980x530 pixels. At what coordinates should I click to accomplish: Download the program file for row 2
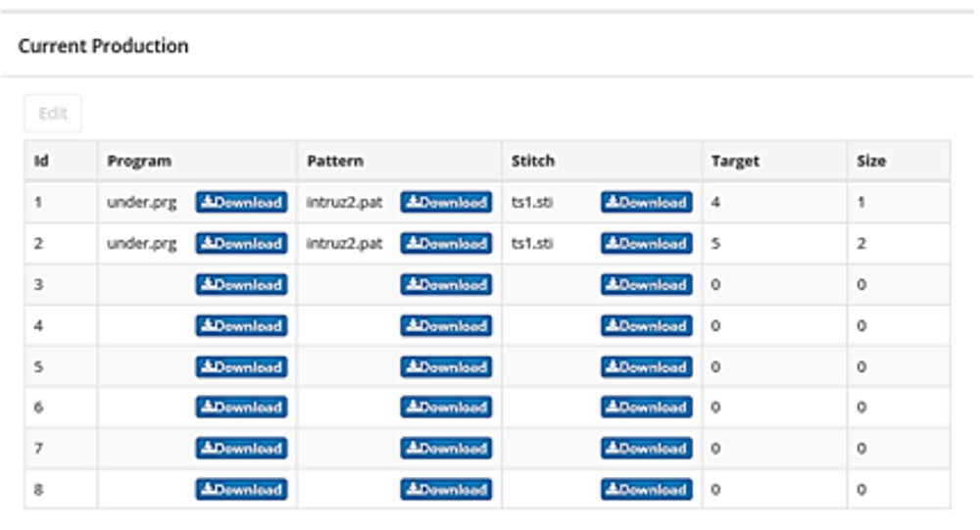[x=241, y=244]
